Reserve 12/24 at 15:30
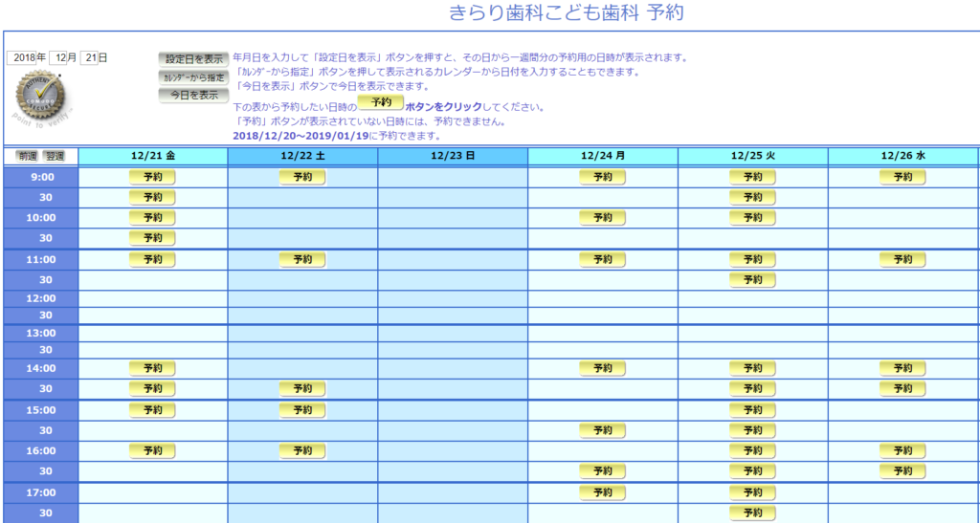Image resolution: width=980 pixels, height=523 pixels. coord(603,430)
